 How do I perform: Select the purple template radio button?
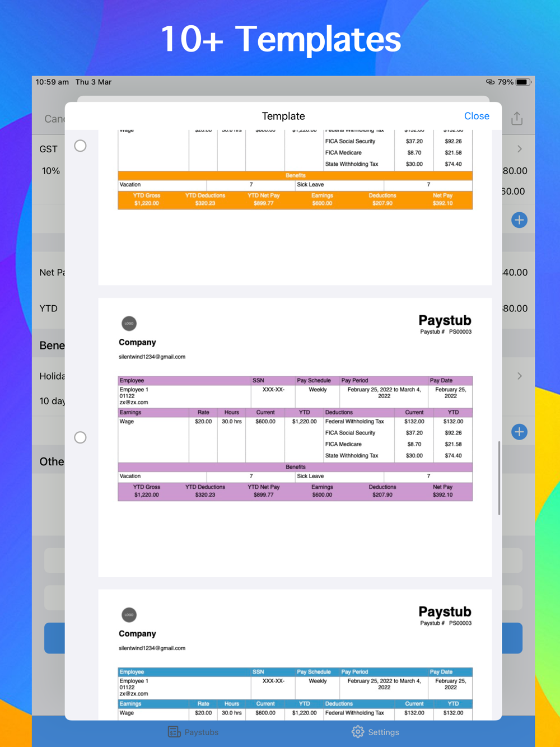[81, 437]
